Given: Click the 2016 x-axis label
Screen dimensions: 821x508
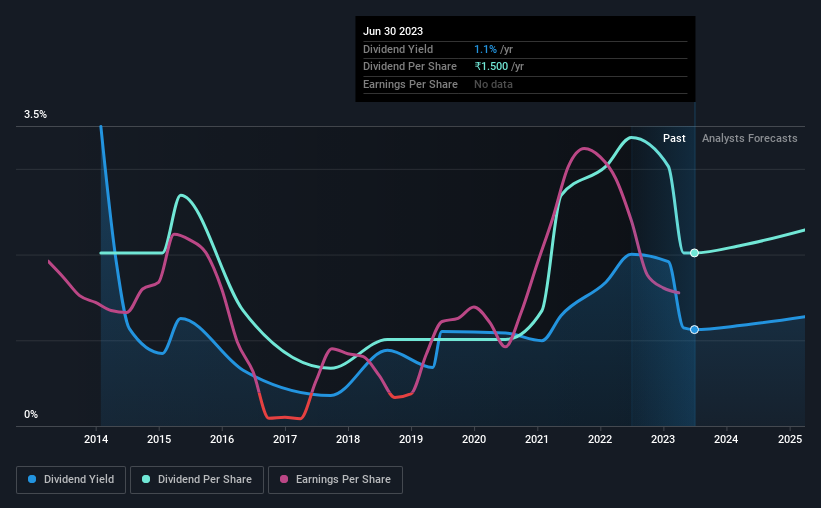Looking at the screenshot, I should click(222, 439).
